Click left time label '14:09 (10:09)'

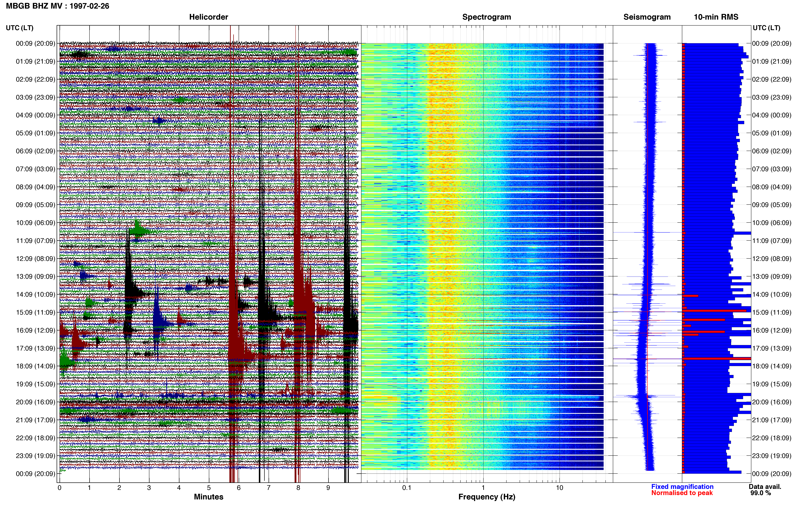tap(36, 295)
